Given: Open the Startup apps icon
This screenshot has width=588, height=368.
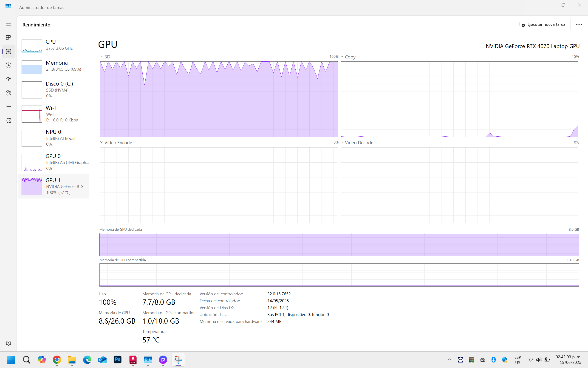Looking at the screenshot, I should (x=8, y=79).
